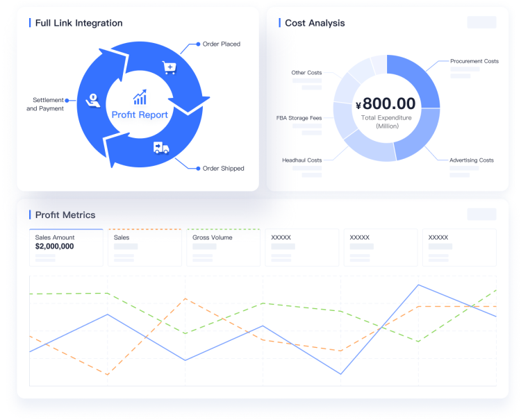Click the Advertising Costs legend label
Screen dimensions: 521x420
coord(472,160)
